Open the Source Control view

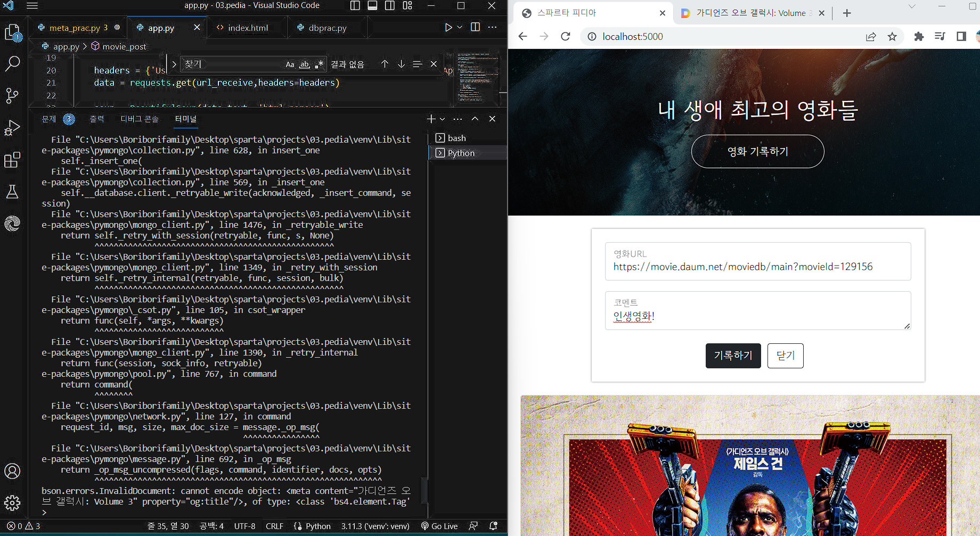[12, 96]
